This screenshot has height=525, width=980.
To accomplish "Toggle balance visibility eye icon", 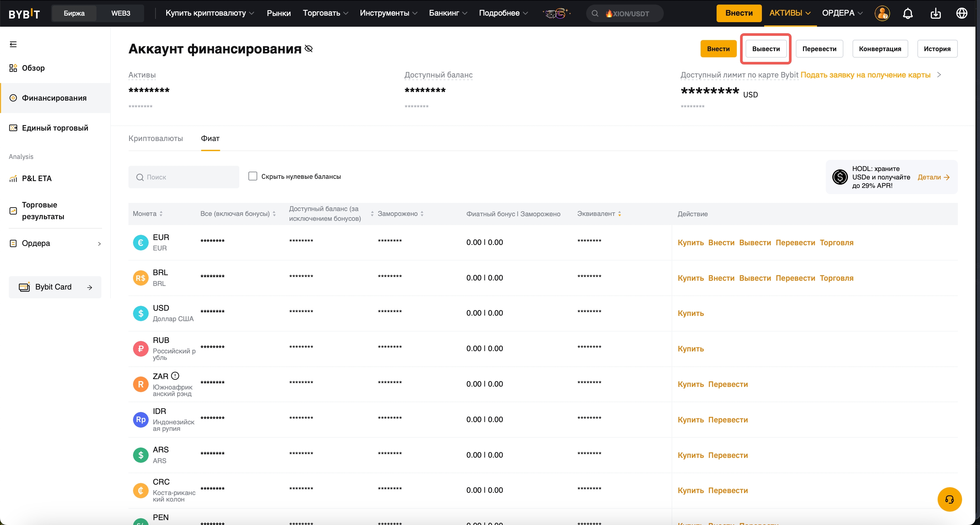I will (x=309, y=49).
